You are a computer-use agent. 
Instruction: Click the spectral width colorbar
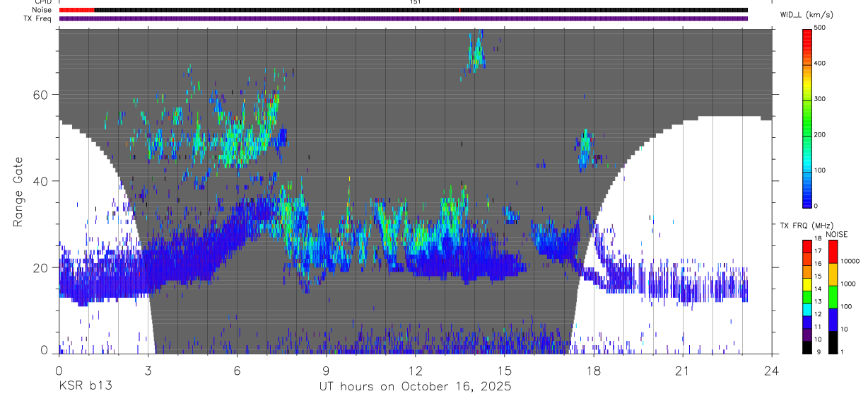pos(807,118)
